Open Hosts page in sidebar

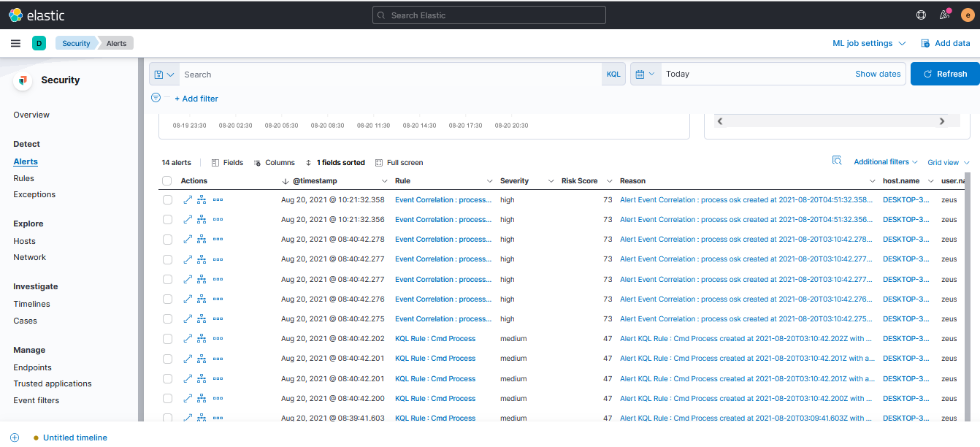point(24,241)
